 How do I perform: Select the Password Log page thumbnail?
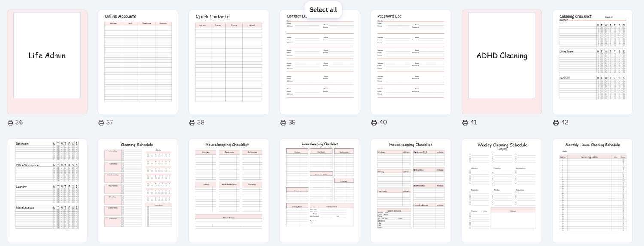(x=411, y=62)
